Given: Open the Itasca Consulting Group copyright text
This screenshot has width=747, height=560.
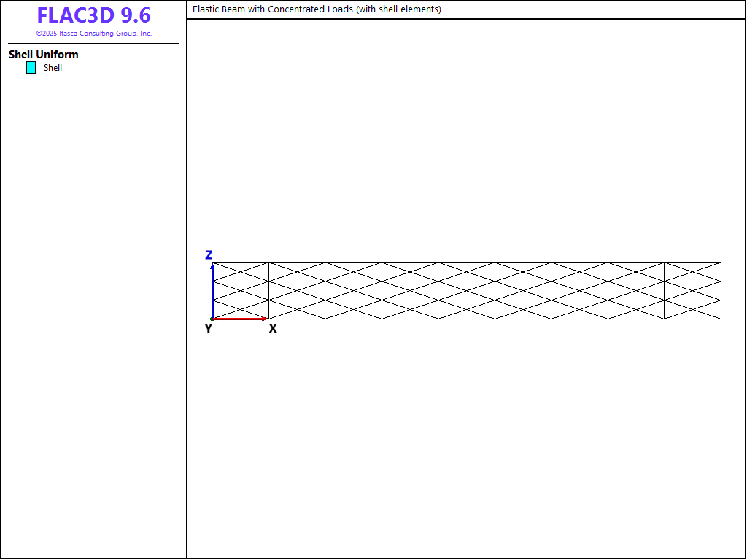Looking at the screenshot, I should click(93, 34).
